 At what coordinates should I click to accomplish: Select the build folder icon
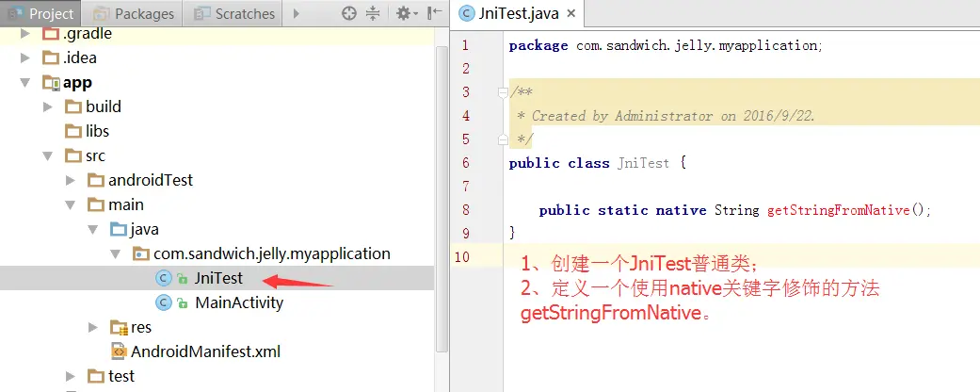(x=73, y=106)
